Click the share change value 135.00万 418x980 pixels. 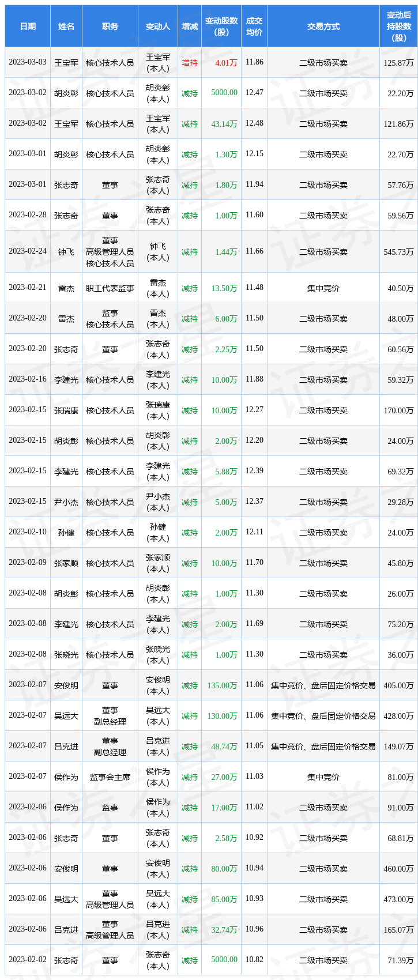pyautogui.click(x=222, y=685)
